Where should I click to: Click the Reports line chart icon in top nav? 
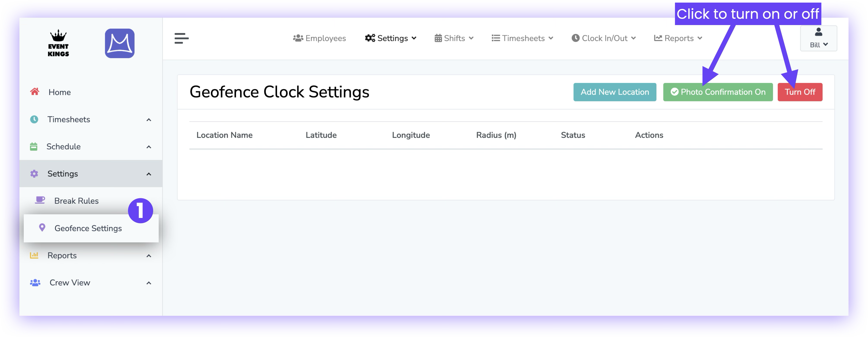[x=658, y=38]
